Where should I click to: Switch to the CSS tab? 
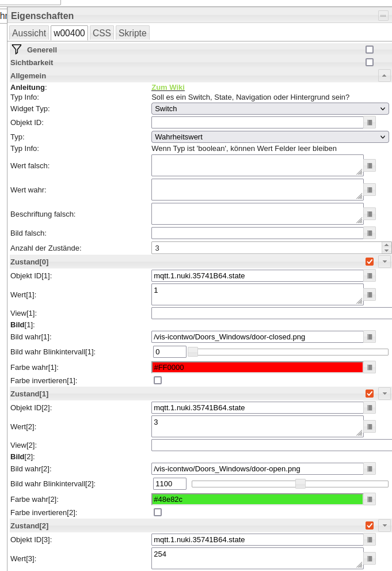pyautogui.click(x=102, y=33)
